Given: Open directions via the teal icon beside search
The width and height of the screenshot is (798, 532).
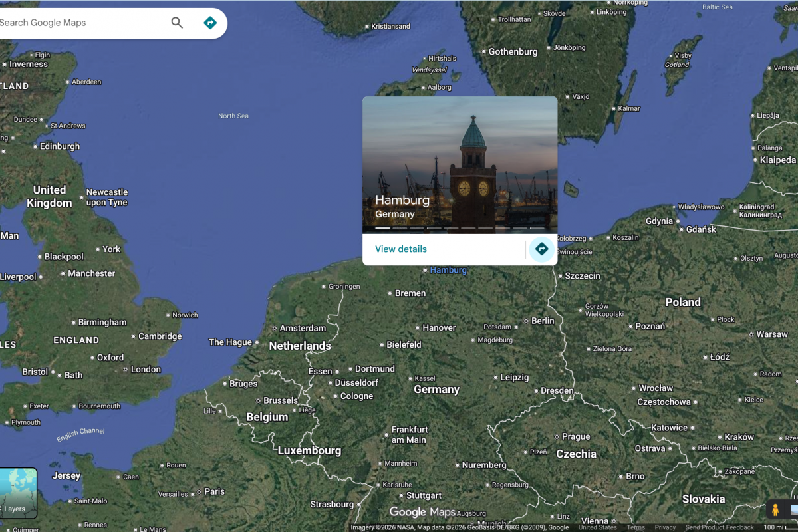Looking at the screenshot, I should 209,22.
